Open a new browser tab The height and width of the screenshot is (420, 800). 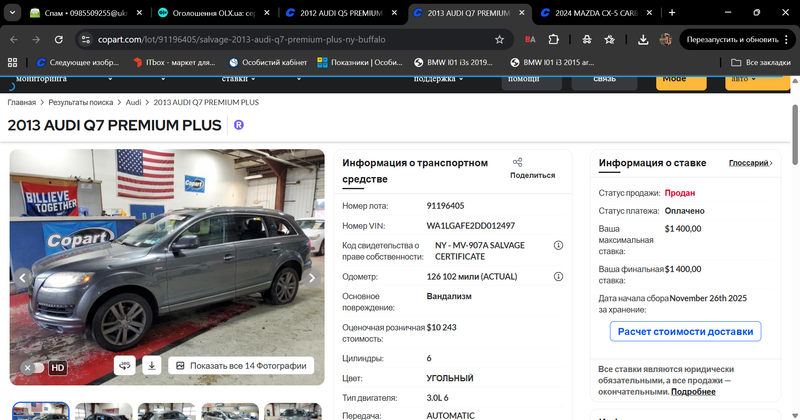672,13
